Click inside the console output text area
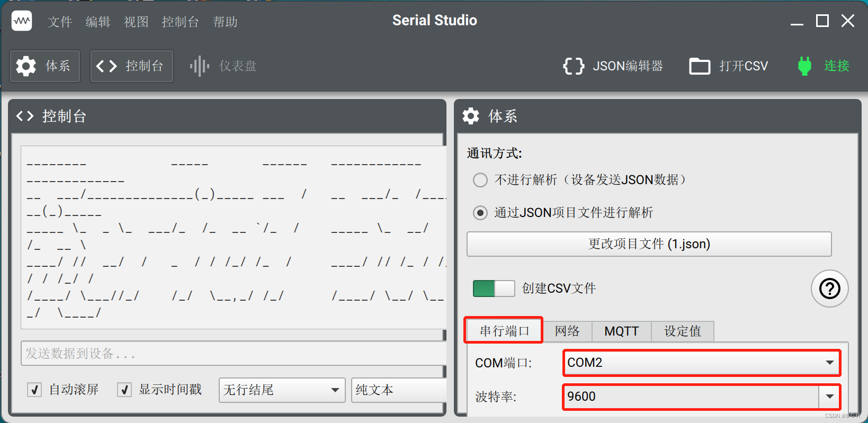This screenshot has height=423, width=868. tap(233, 238)
